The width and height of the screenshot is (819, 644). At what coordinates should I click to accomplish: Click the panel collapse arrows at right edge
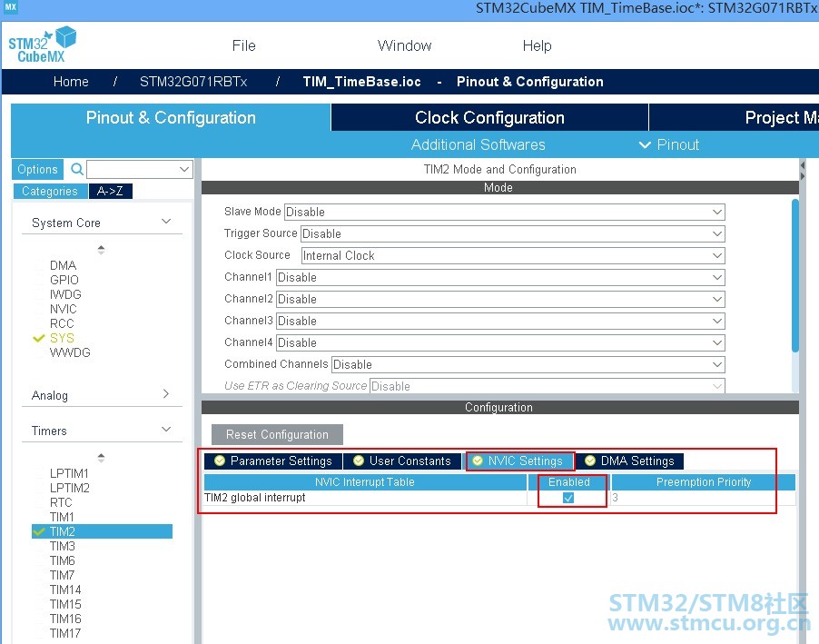803,171
